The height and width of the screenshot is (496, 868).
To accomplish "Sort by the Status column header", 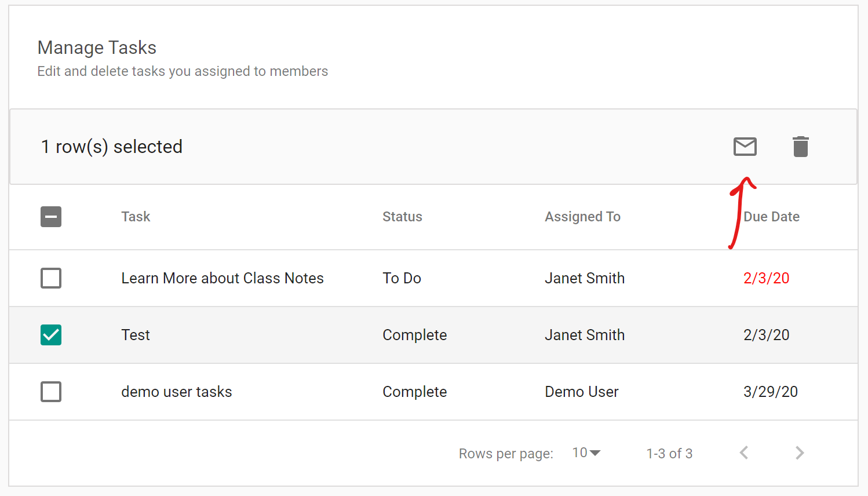I will pos(402,217).
